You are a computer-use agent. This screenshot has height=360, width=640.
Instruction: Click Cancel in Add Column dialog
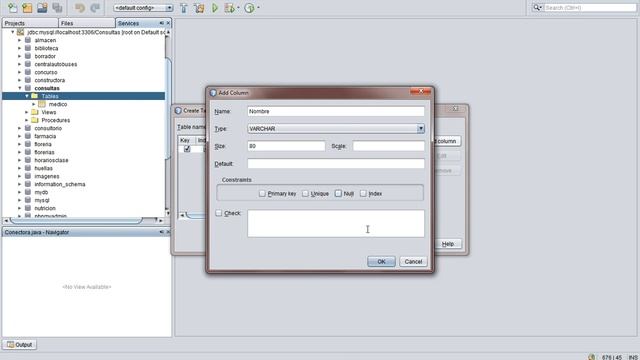point(413,261)
